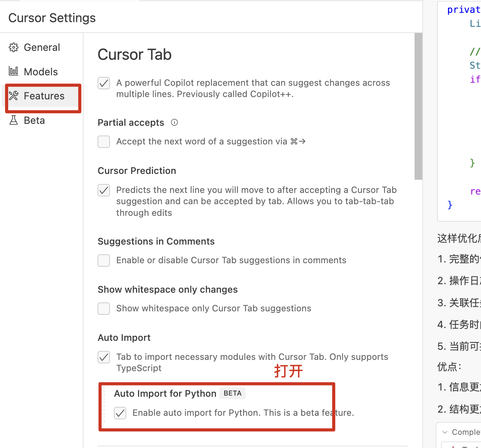Toggle the Cursor Prediction checkbox
This screenshot has width=481, height=448.
coord(104,190)
